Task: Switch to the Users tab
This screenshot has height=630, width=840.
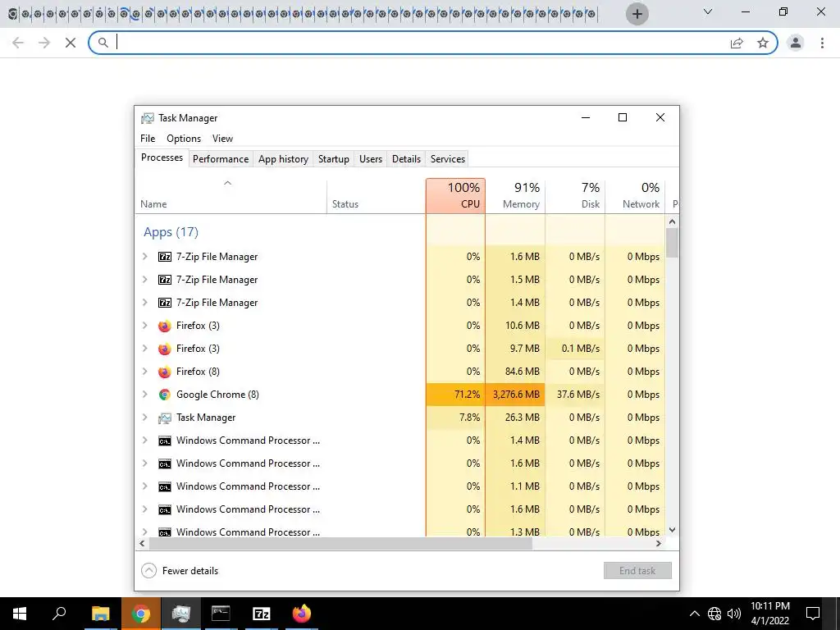Action: click(x=371, y=159)
